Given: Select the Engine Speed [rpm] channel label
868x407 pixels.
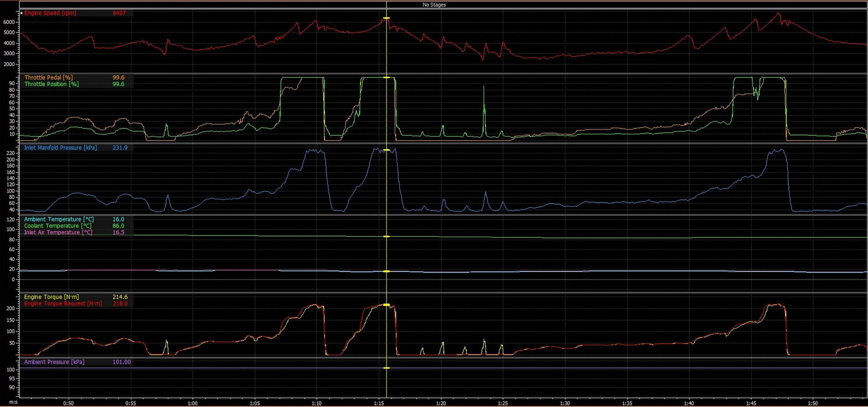Looking at the screenshot, I should [x=51, y=13].
